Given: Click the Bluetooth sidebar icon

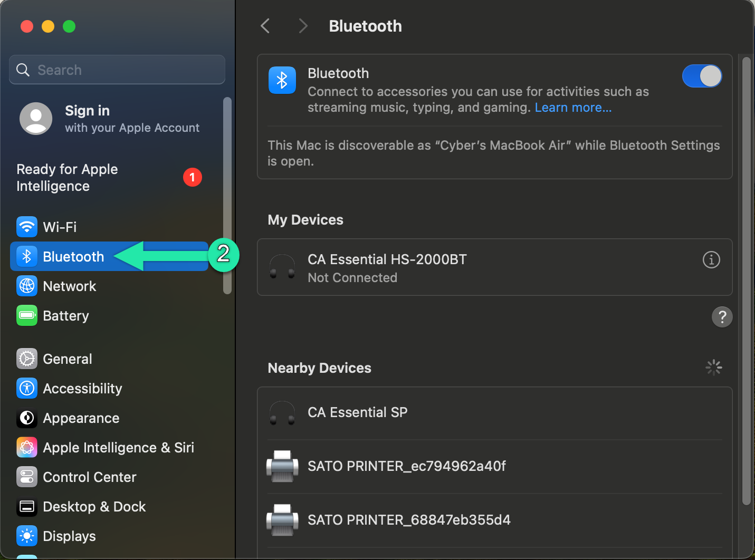Looking at the screenshot, I should pos(27,257).
